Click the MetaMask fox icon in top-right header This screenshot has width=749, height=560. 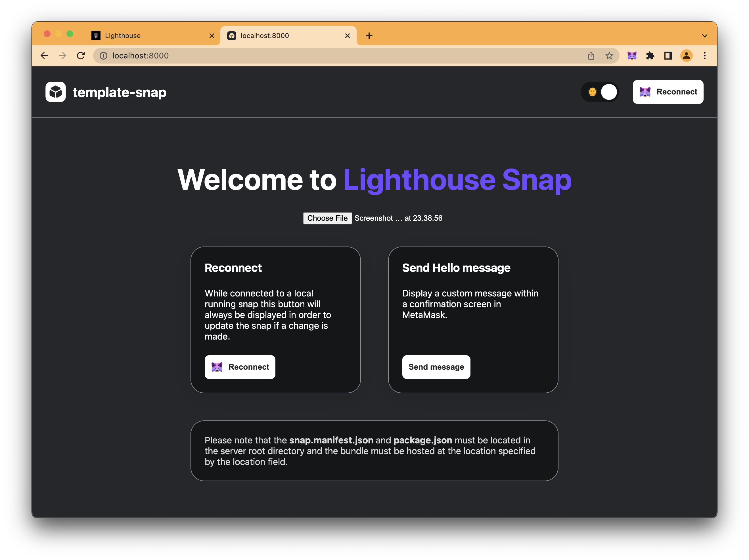tap(646, 92)
